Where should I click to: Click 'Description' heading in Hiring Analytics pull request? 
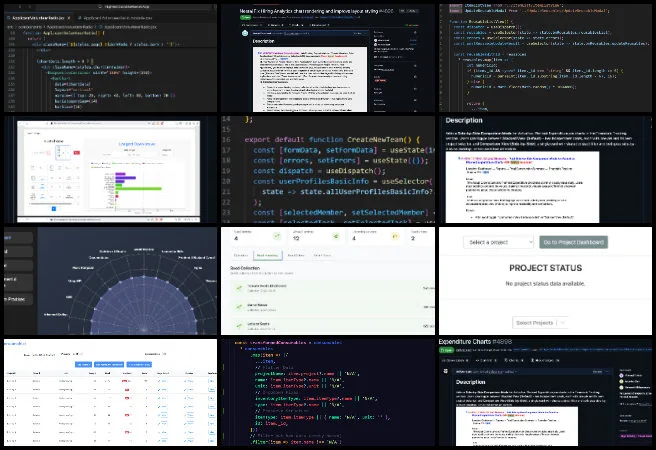coord(263,41)
